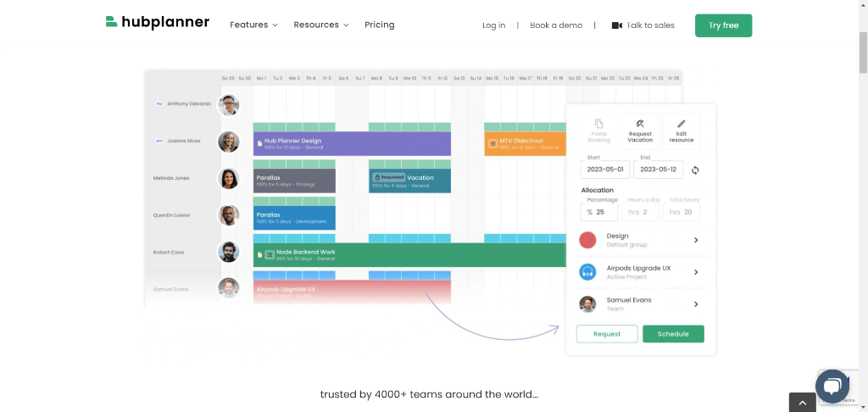Screen dimensions: 868x412
Task: Click Samuel Evans' avatar in the scheduler list
Action: pos(228,288)
